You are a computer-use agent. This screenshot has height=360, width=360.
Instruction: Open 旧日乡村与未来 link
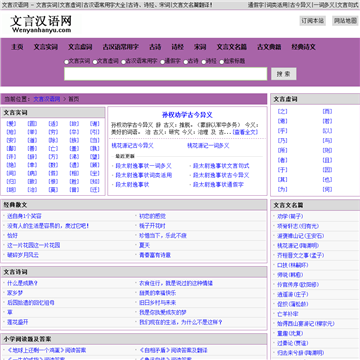pos(157,303)
